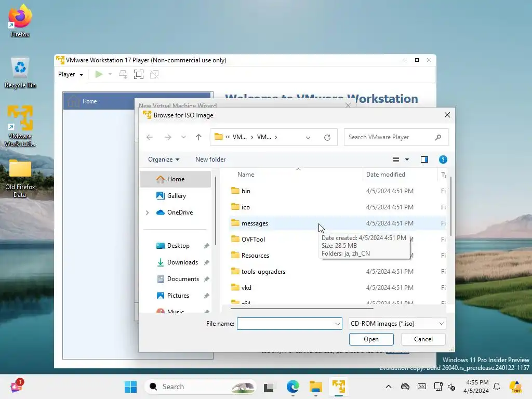Select Home tab in VMware library
This screenshot has height=399, width=532.
tap(138, 101)
